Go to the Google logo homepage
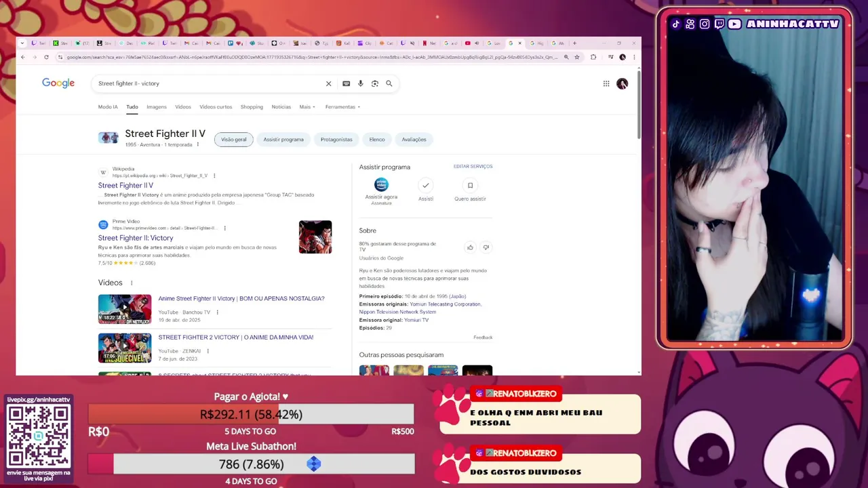 pyautogui.click(x=58, y=83)
